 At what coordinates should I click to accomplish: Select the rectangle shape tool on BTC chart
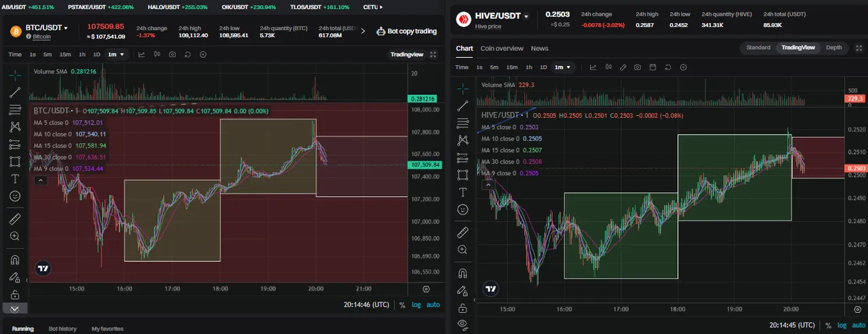15,162
